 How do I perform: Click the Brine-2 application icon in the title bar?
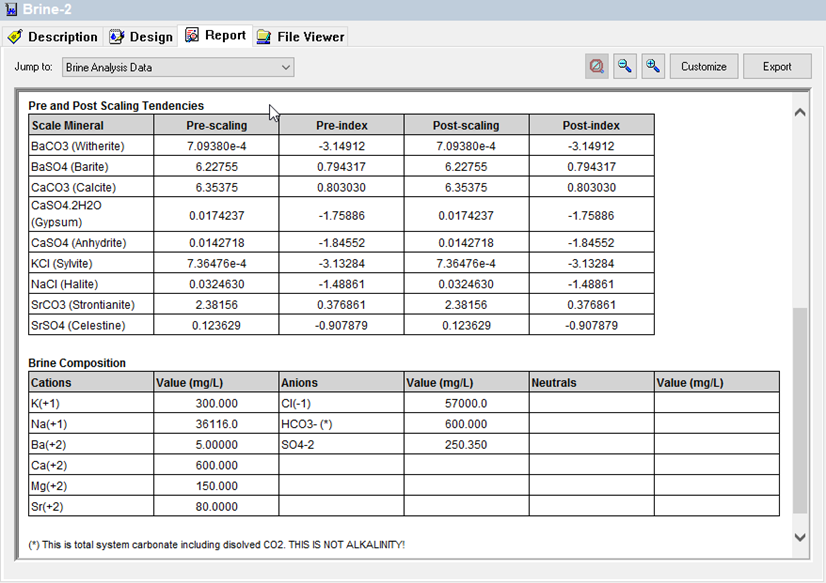click(x=11, y=9)
